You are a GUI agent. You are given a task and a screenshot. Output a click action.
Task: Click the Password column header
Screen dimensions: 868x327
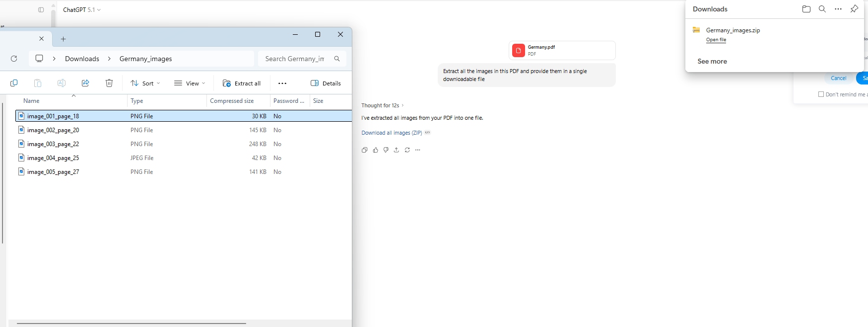click(290, 101)
